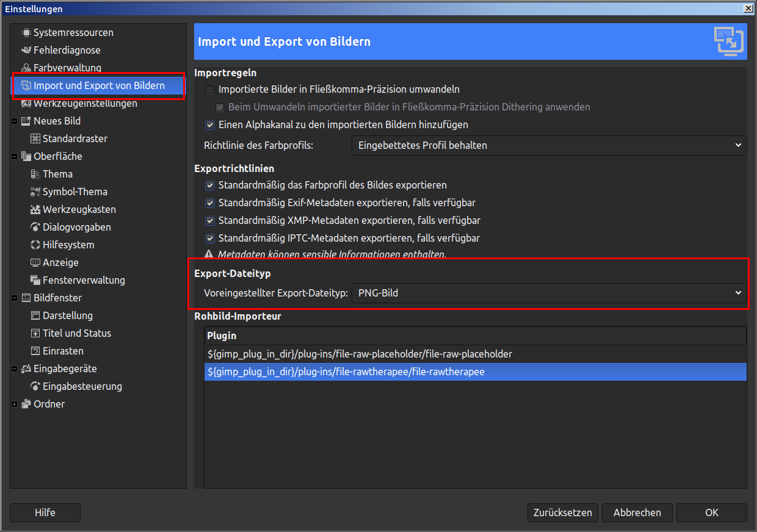Select the Eingabesteuerung icon

pos(35,387)
